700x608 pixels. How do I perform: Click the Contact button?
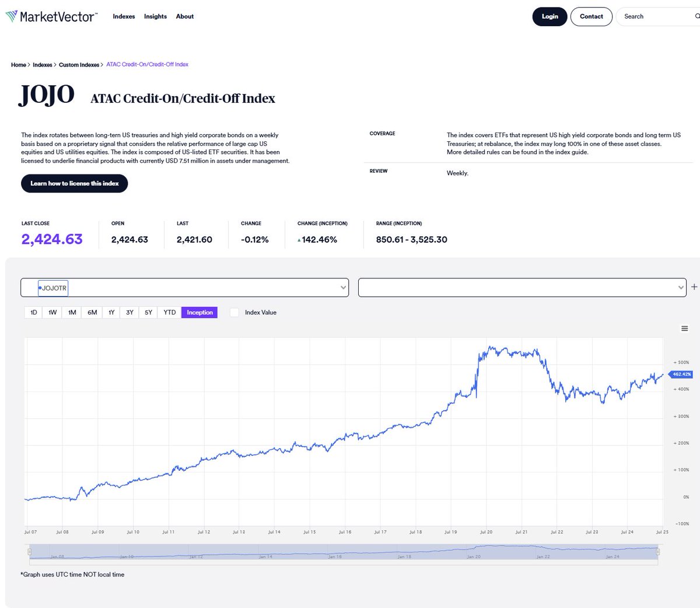(x=591, y=16)
